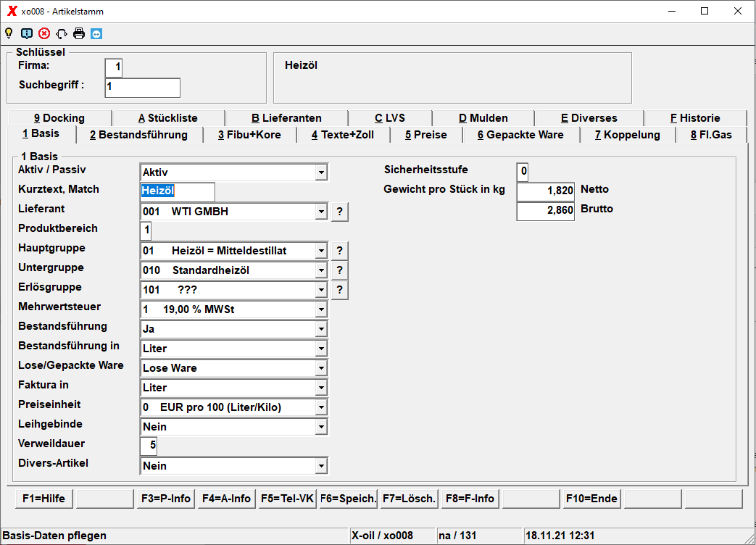The width and height of the screenshot is (756, 545).
Task: Select the C LVS tab
Action: [390, 118]
